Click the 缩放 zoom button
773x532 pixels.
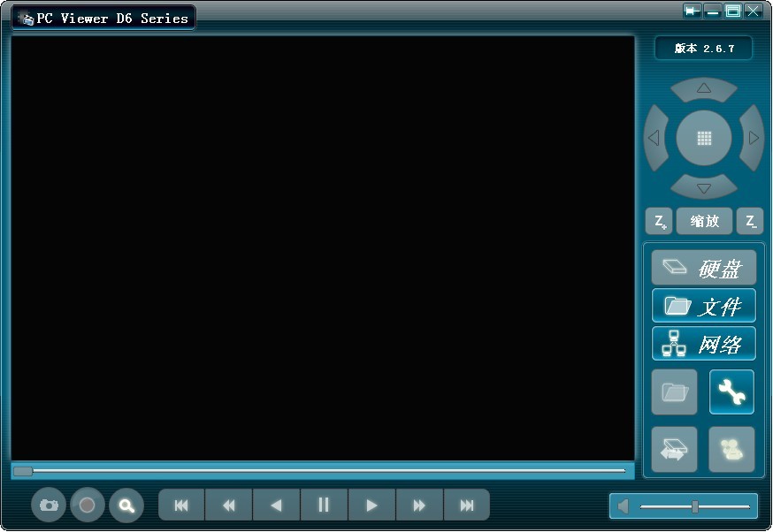[705, 221]
